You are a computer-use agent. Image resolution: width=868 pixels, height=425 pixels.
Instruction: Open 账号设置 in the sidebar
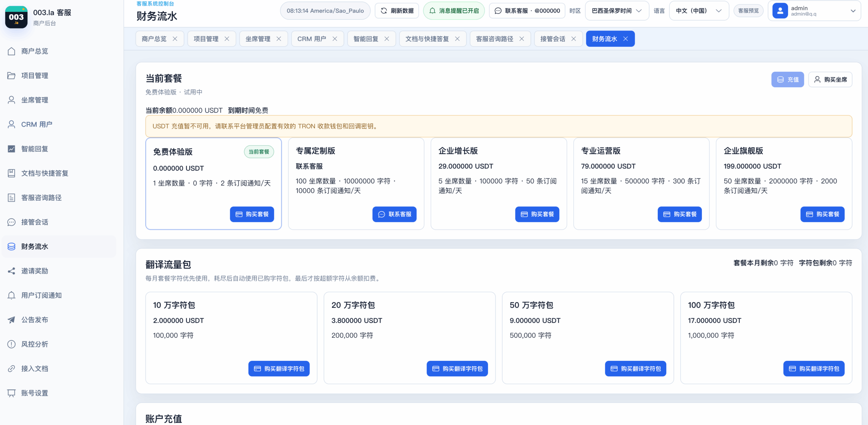point(59,393)
